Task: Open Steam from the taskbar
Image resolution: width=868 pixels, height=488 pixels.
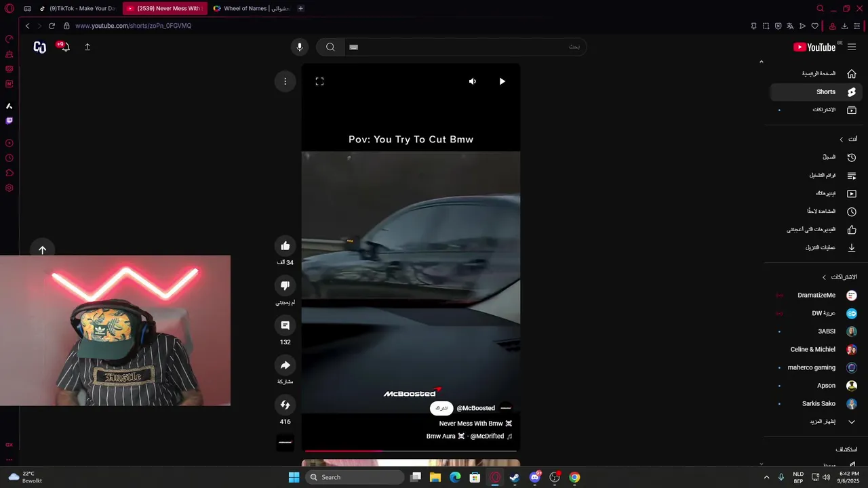Action: click(515, 477)
